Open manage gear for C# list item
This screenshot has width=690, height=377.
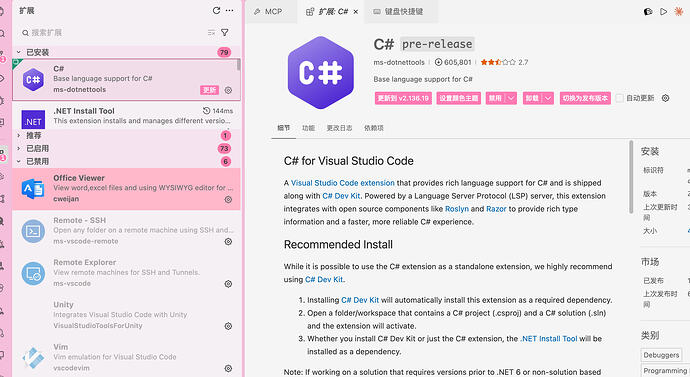(228, 90)
